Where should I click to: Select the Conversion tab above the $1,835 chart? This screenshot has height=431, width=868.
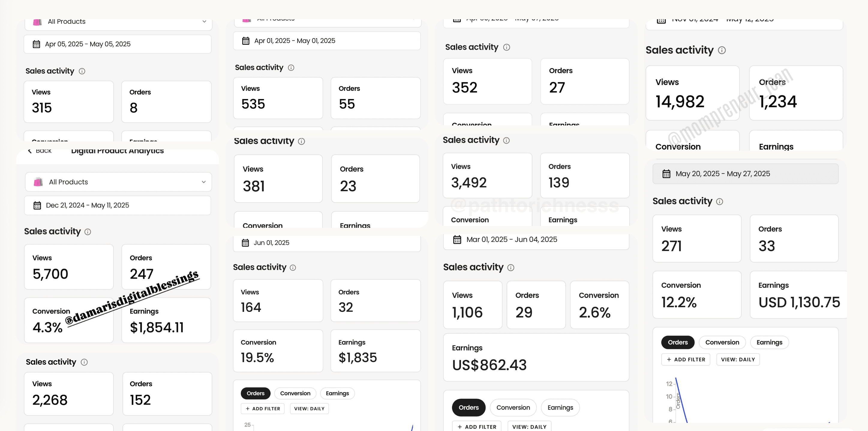(295, 393)
